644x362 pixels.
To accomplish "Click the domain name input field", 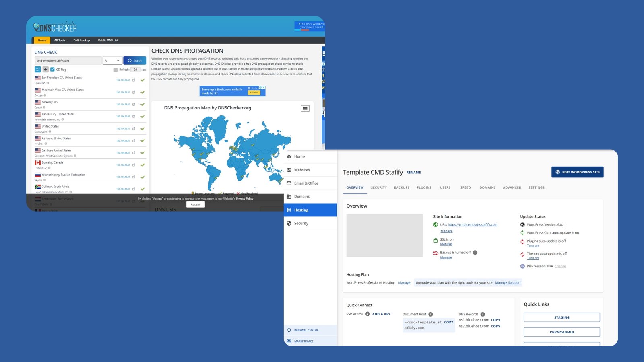I will pos(68,61).
